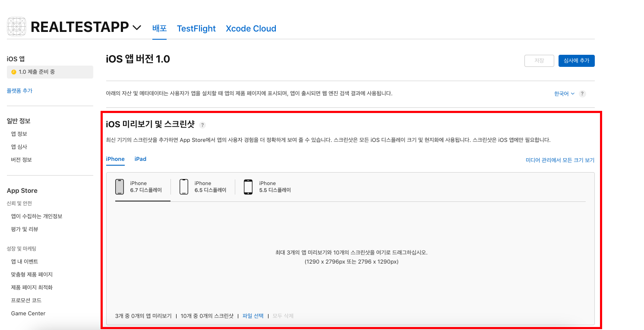Image resolution: width=644 pixels, height=330 pixels.
Task: Open 맞춤형 제품 페이지
Action: click(32, 274)
